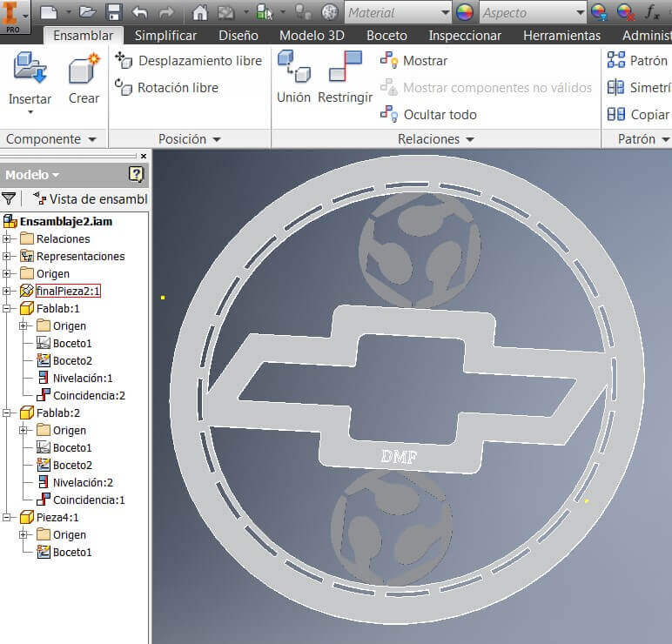Open the Aspecto appearance dropdown
The width and height of the screenshot is (672, 644).
533,13
